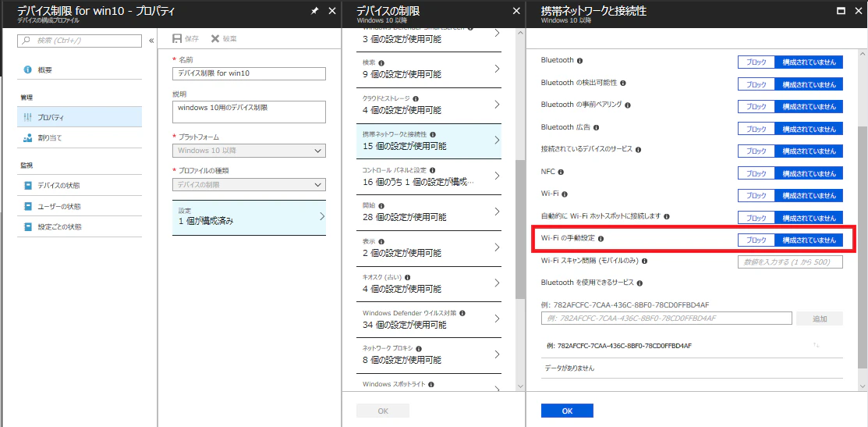This screenshot has width=868, height=427.
Task: Click info icon next to キオスク (占い)
Action: (x=407, y=277)
